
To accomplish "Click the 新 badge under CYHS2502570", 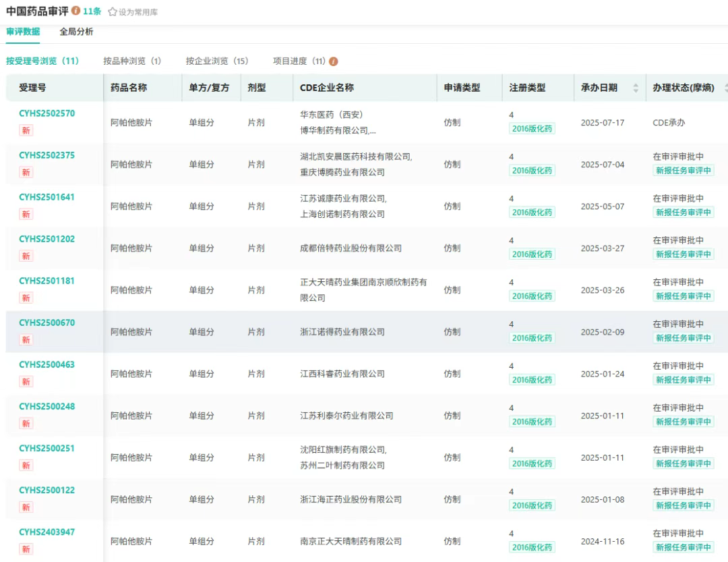I will [26, 131].
